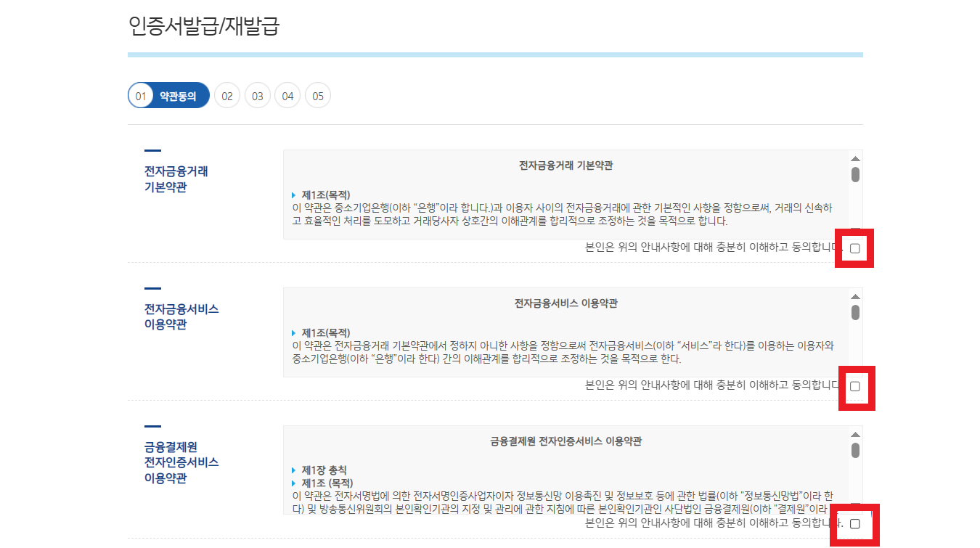Select step 02 indicator circle
980x548 pixels.
point(226,95)
